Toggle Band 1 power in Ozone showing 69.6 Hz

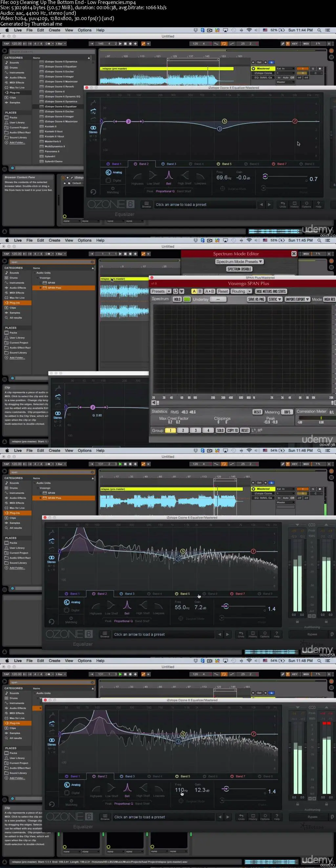click(108, 164)
